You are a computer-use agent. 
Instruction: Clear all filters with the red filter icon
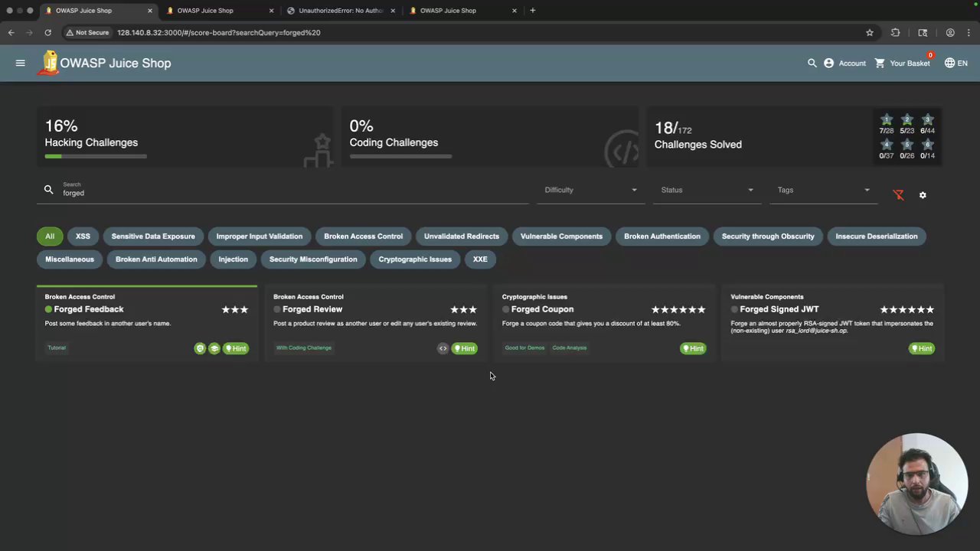click(899, 195)
